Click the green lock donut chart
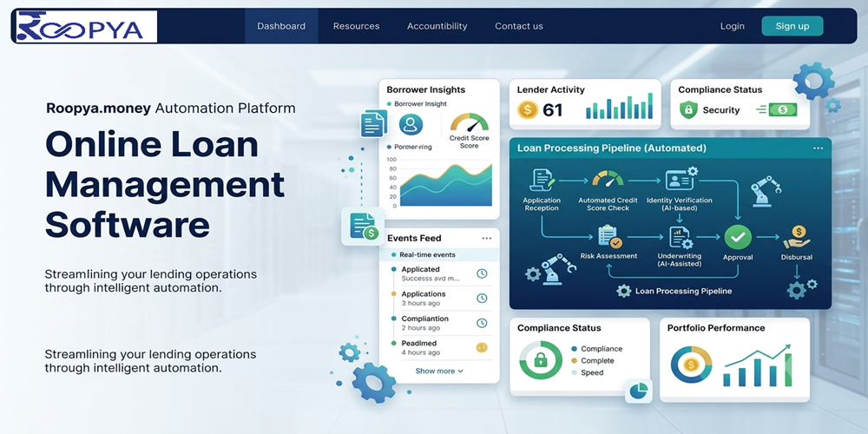Image resolution: width=868 pixels, height=434 pixels. click(x=540, y=360)
